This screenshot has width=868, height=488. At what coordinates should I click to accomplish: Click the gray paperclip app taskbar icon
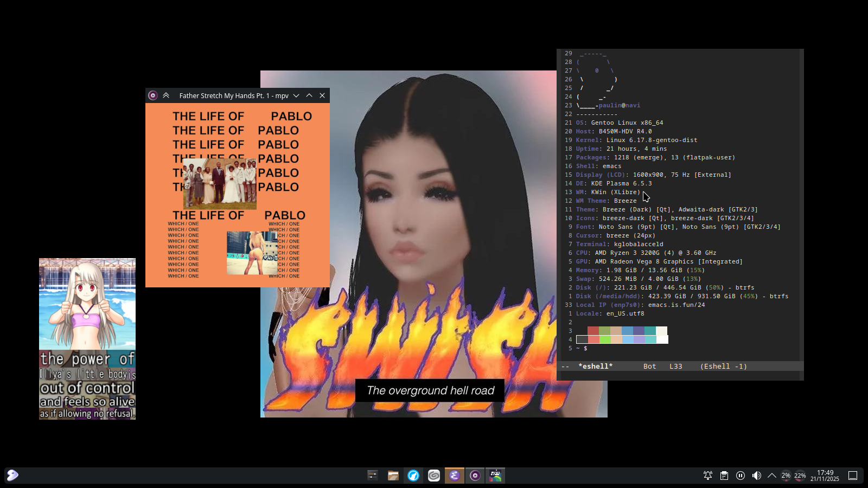434,476
